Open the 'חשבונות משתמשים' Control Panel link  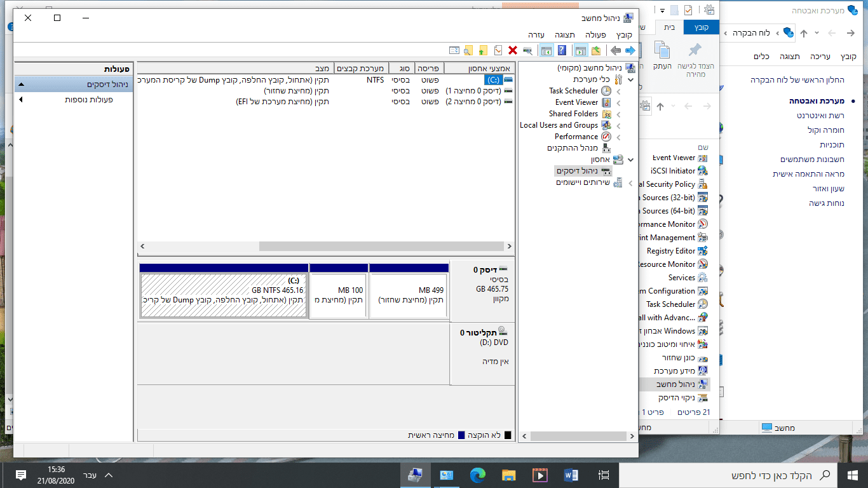click(813, 159)
